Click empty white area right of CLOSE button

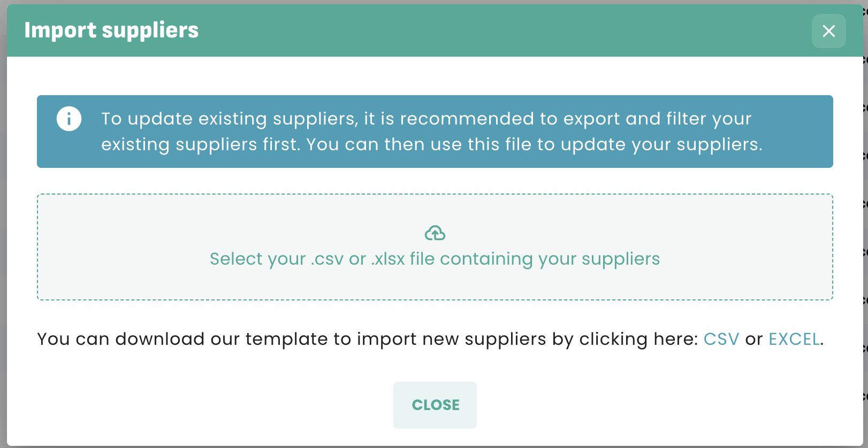642,405
